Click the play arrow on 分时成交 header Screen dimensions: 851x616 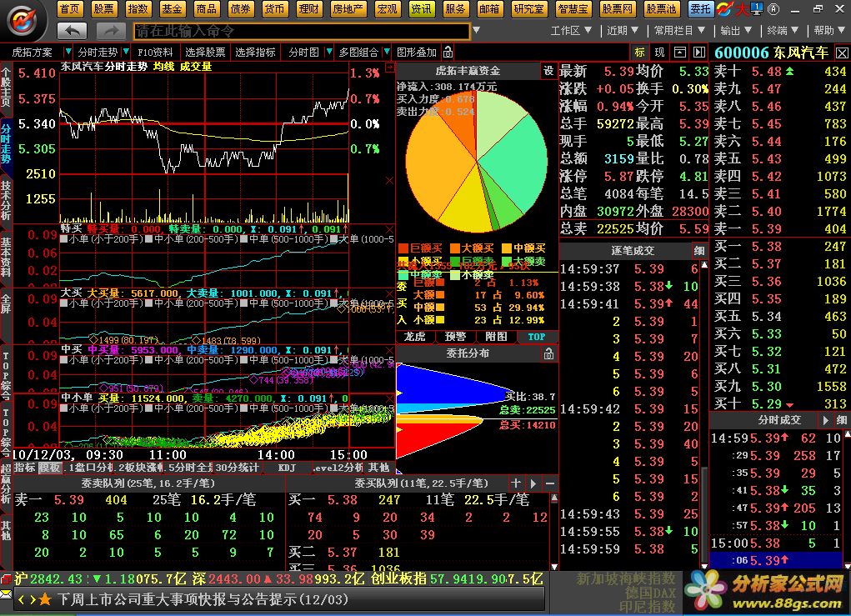point(826,420)
